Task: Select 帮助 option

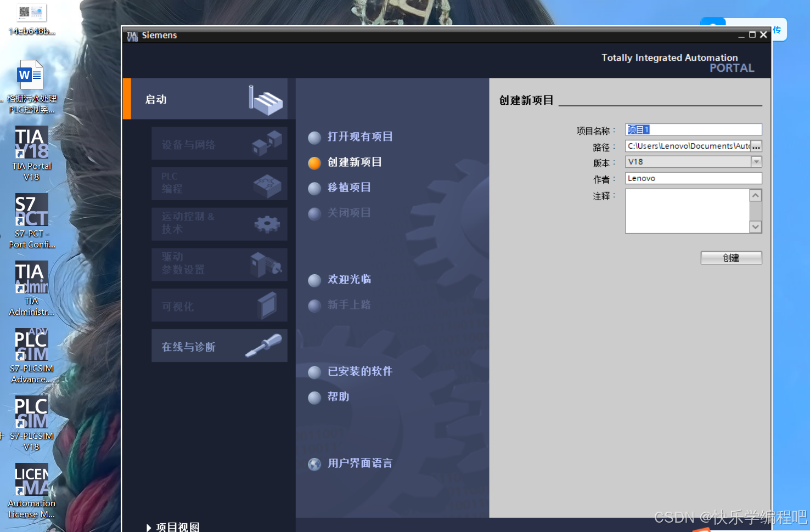Action: [x=328, y=397]
